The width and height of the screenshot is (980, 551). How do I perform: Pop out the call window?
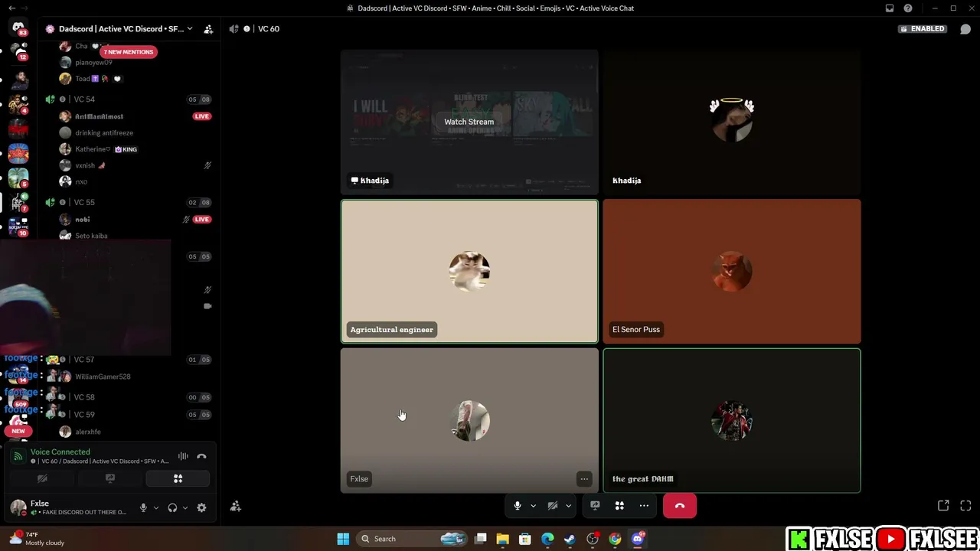pos(943,506)
